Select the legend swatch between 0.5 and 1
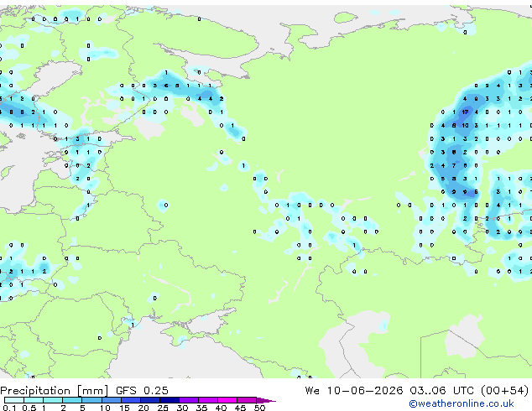 tap(34, 400)
